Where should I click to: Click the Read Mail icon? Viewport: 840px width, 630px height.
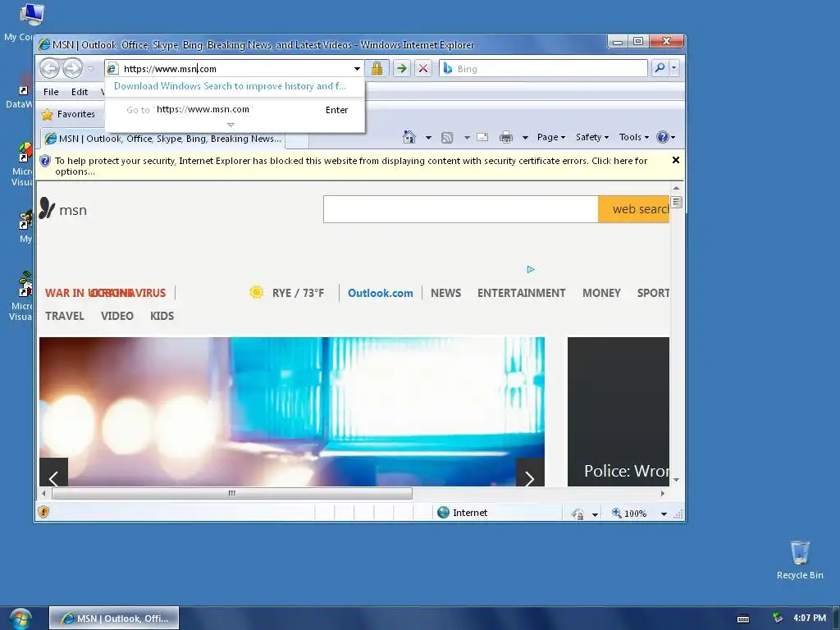pyautogui.click(x=482, y=137)
